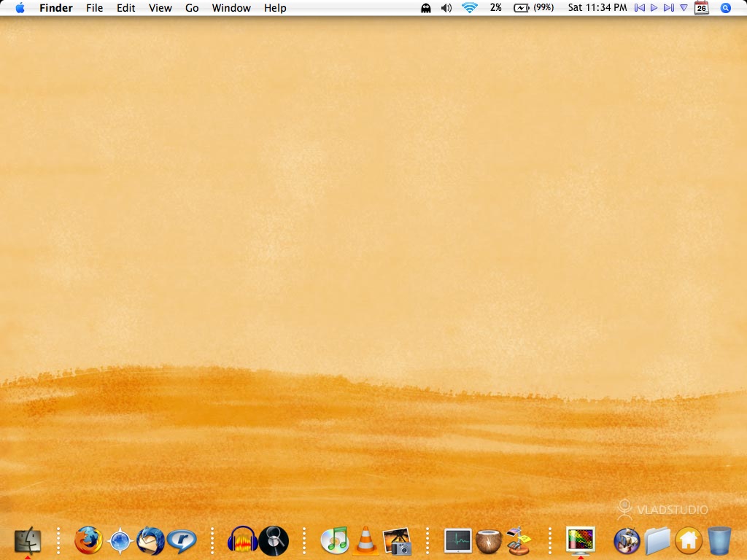
Task: Click the 2% indicator in the menu bar
Action: (496, 7)
